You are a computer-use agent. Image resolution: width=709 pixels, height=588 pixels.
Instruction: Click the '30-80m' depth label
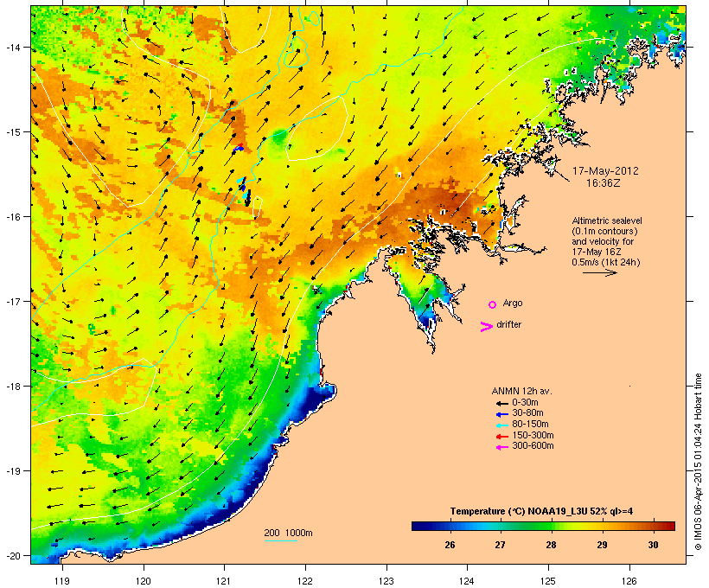click(527, 413)
